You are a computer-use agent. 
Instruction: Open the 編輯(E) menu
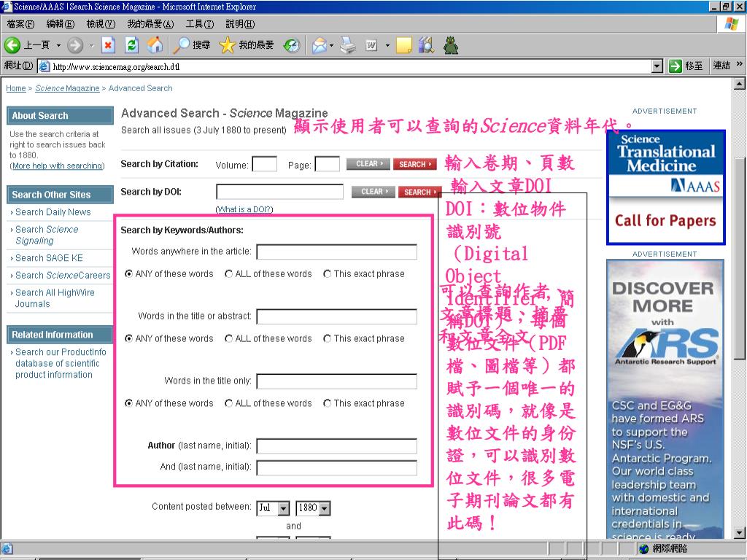61,24
